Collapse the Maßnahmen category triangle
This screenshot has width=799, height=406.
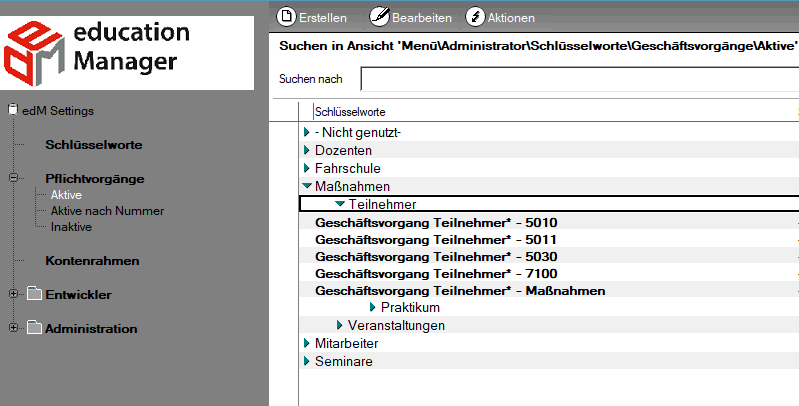[307, 186]
